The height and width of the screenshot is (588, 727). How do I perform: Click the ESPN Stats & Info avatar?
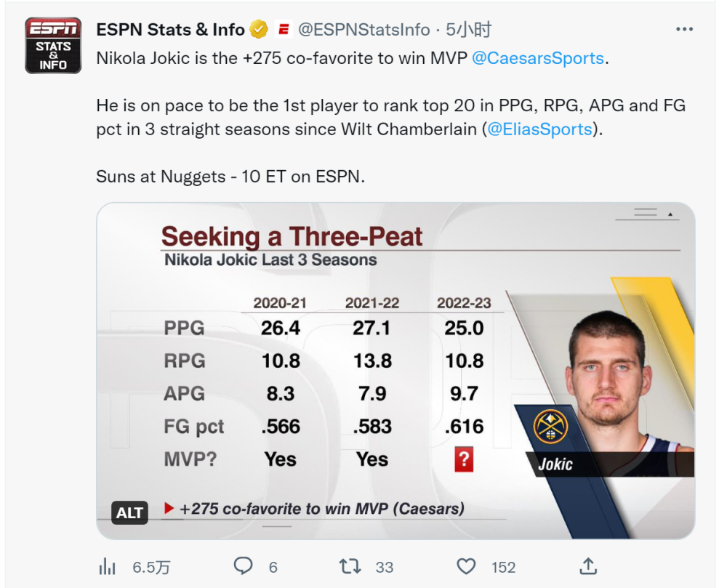coord(53,46)
